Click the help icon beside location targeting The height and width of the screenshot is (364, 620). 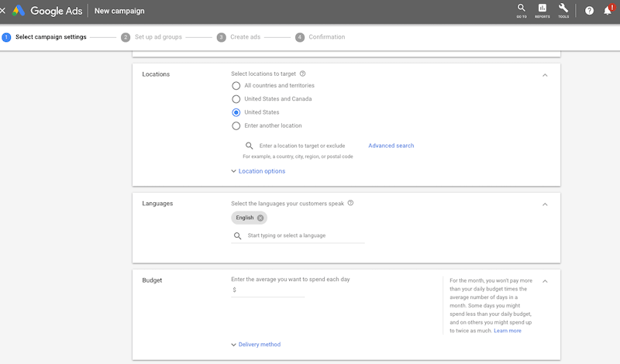302,74
